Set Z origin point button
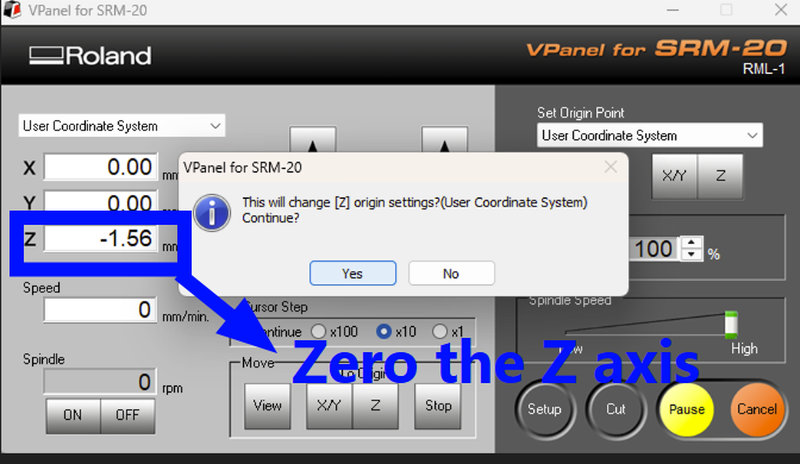 click(720, 176)
